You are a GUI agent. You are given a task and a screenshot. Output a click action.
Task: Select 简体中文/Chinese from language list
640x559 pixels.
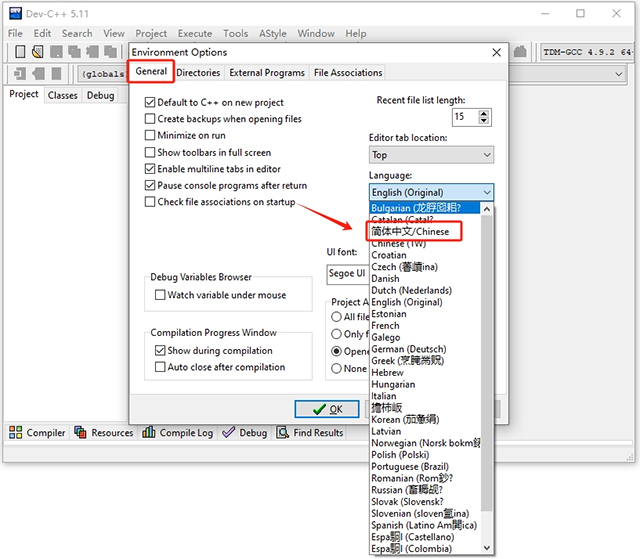click(x=425, y=232)
